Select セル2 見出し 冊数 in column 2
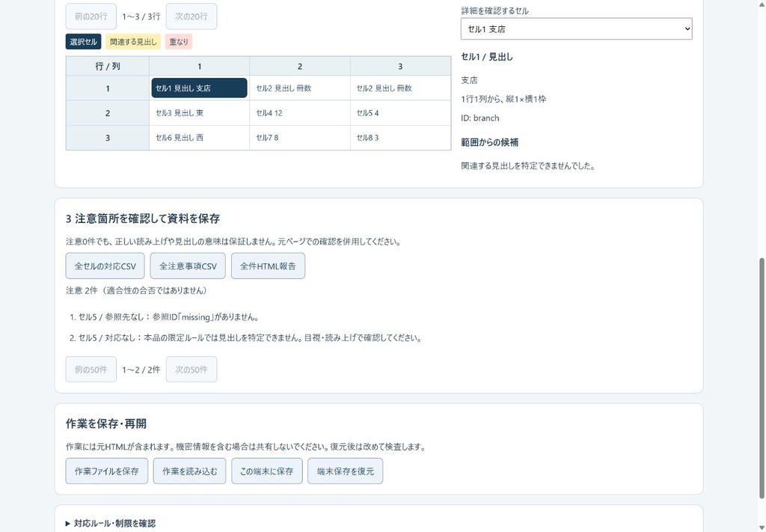766x532 pixels. [x=299, y=88]
